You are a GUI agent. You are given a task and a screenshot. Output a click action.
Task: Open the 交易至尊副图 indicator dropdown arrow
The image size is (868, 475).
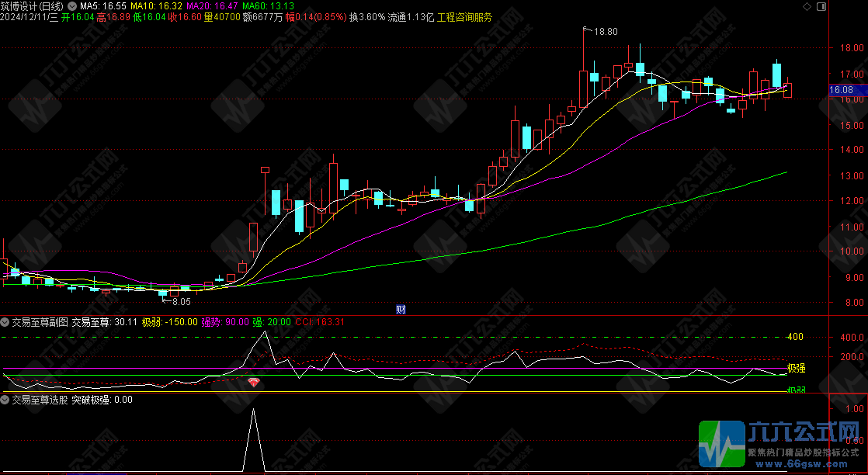(x=5, y=321)
